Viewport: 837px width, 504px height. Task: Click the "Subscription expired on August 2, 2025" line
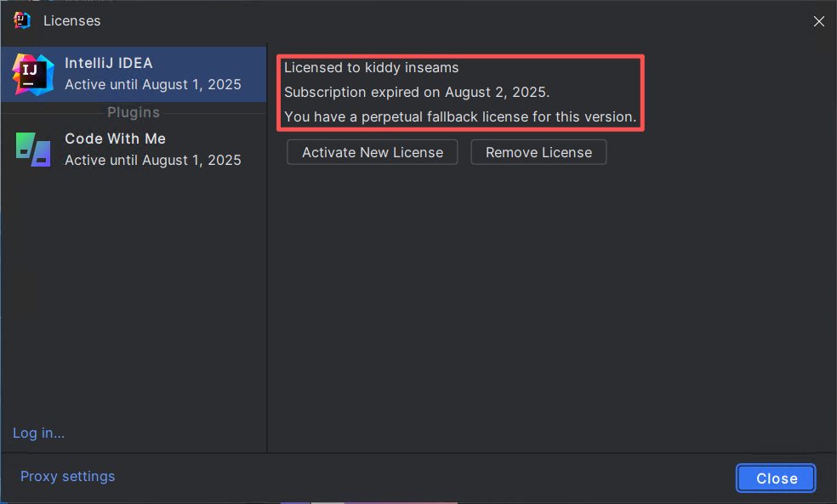click(417, 92)
